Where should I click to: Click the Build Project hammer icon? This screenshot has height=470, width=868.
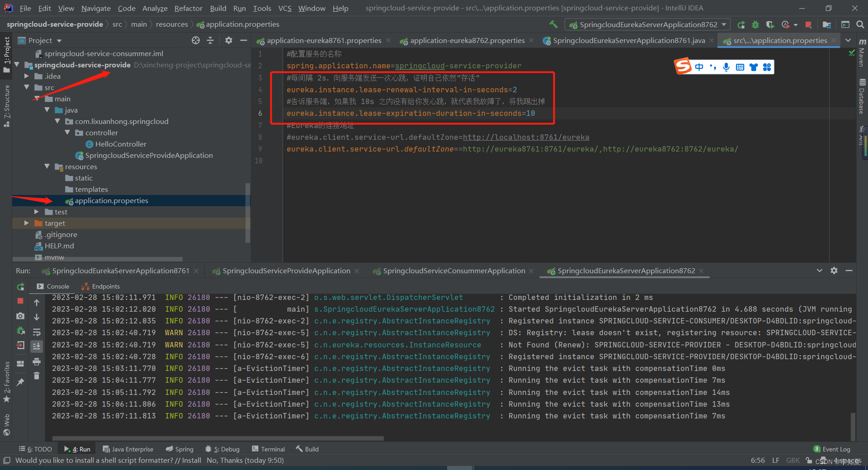(553, 24)
